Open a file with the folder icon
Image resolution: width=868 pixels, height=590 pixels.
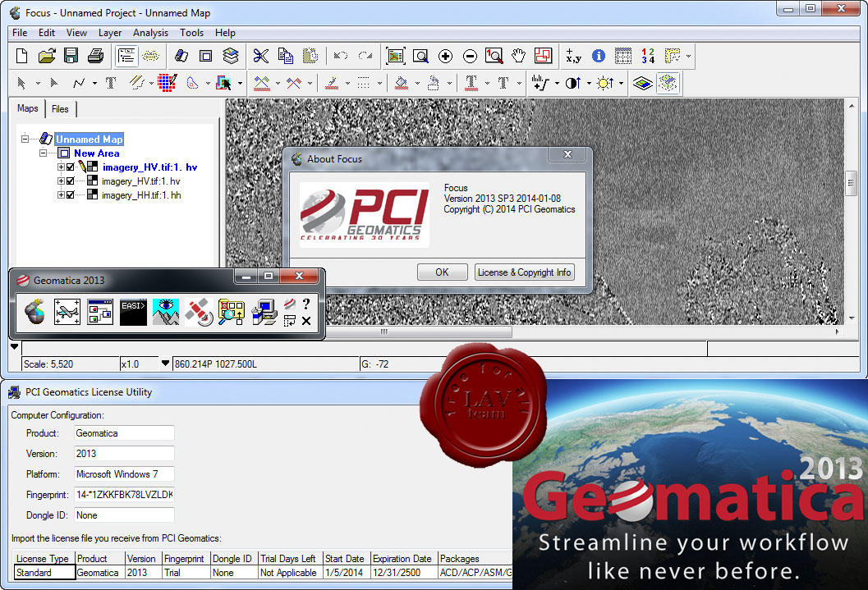[47, 56]
